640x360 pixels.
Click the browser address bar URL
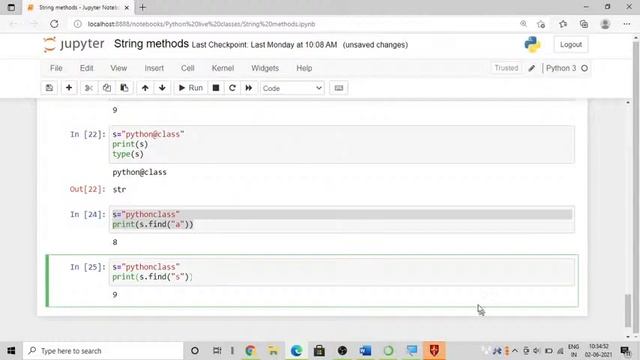201,24
